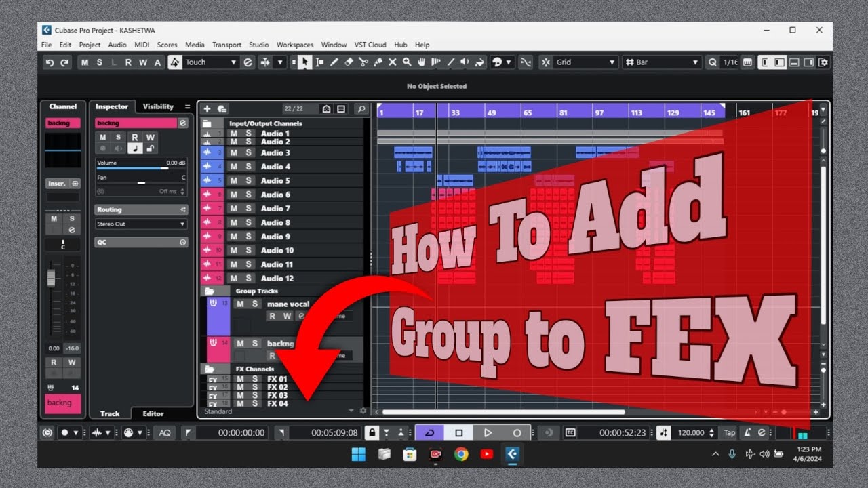Viewport: 868px width, 488px height.
Task: Select the Erase tool
Action: tap(349, 62)
